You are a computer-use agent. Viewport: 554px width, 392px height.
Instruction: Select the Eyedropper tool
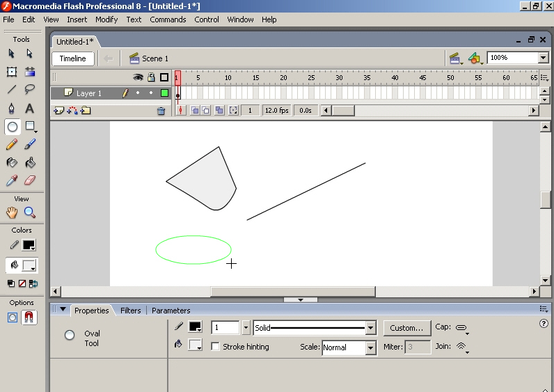tap(12, 180)
